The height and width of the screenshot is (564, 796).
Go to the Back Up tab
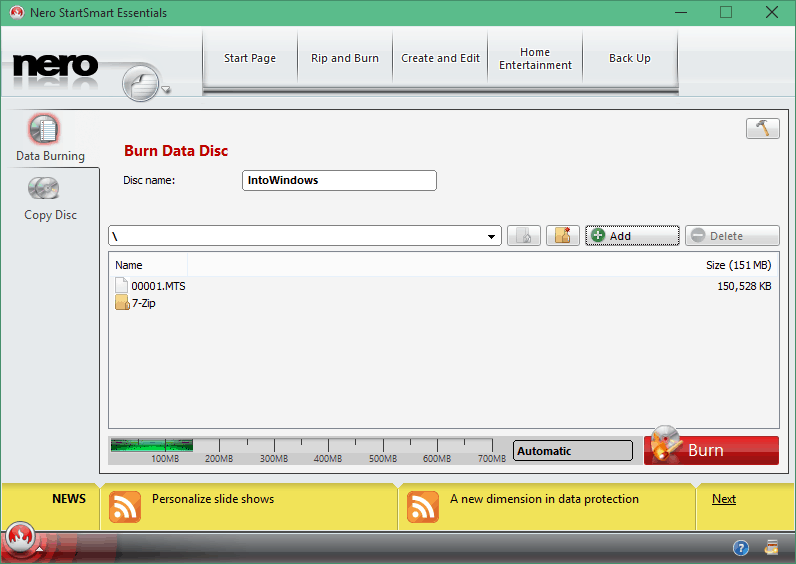pyautogui.click(x=629, y=59)
